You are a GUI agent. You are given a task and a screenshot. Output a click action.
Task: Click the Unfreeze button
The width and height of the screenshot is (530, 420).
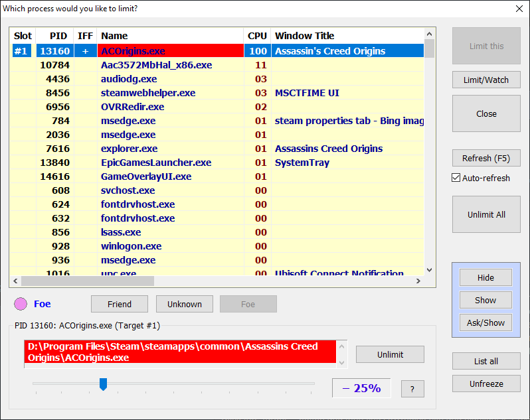click(486, 384)
